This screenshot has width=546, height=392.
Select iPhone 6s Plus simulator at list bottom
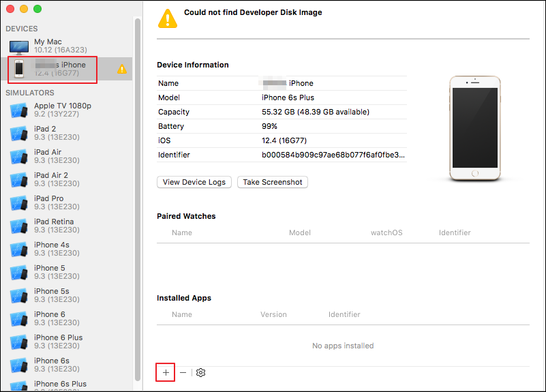60,385
